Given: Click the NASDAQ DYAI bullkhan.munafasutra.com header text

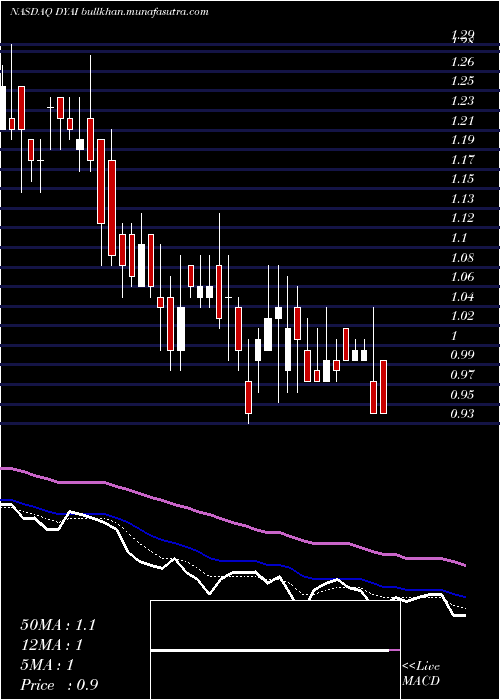Looking at the screenshot, I should point(109,12).
